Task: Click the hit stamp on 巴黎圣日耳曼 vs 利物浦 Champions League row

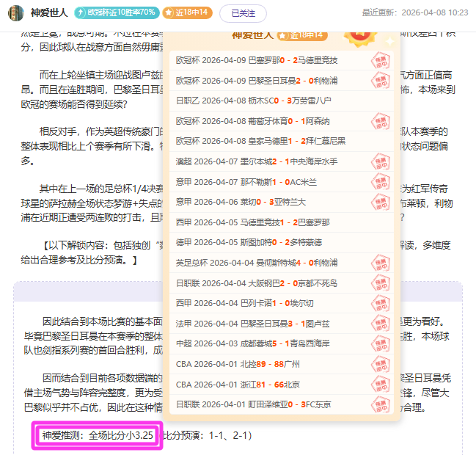Action: point(380,81)
